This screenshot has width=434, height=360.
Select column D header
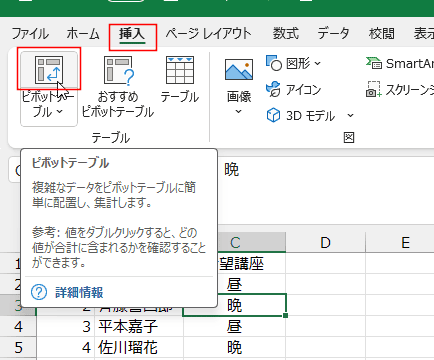(325, 242)
